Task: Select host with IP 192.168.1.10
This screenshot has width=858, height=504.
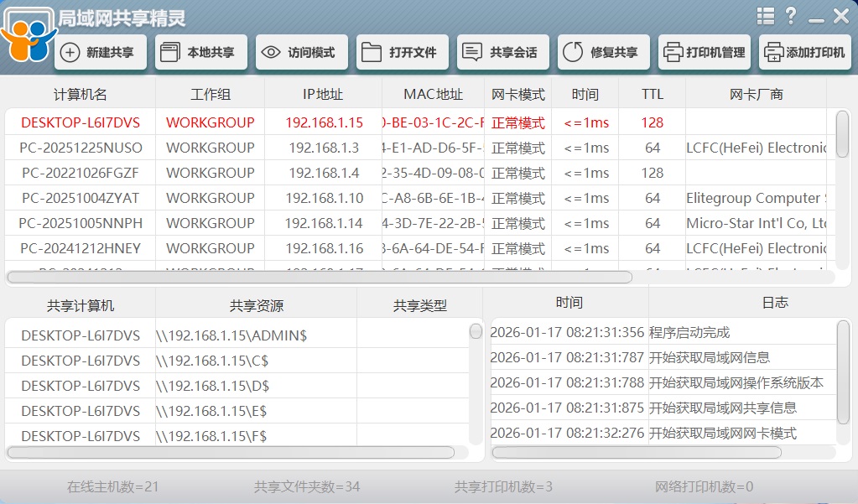Action: 324,198
